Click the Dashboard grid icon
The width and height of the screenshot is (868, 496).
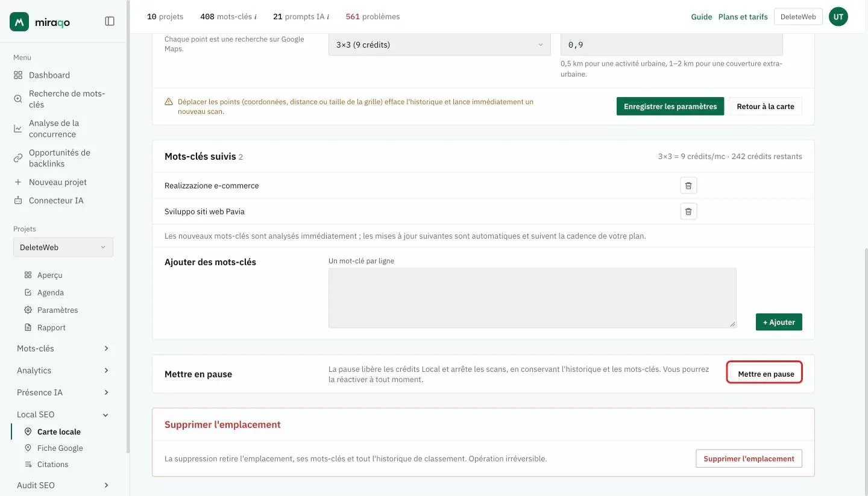click(x=18, y=75)
